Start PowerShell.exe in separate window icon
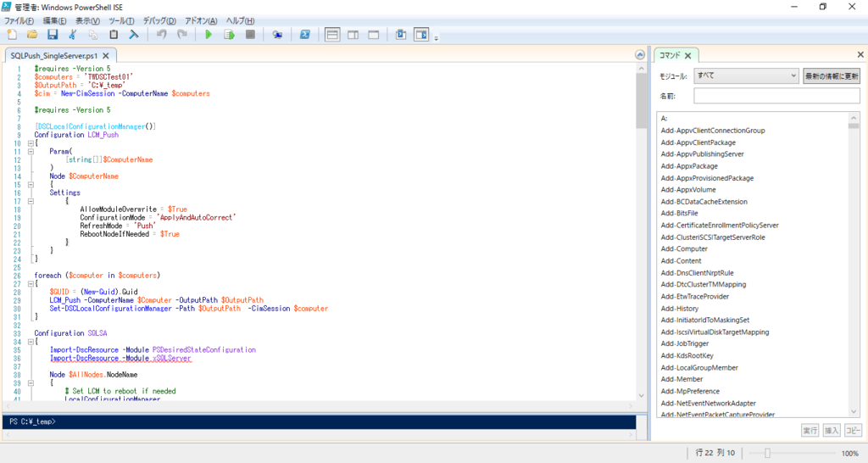 pyautogui.click(x=305, y=35)
